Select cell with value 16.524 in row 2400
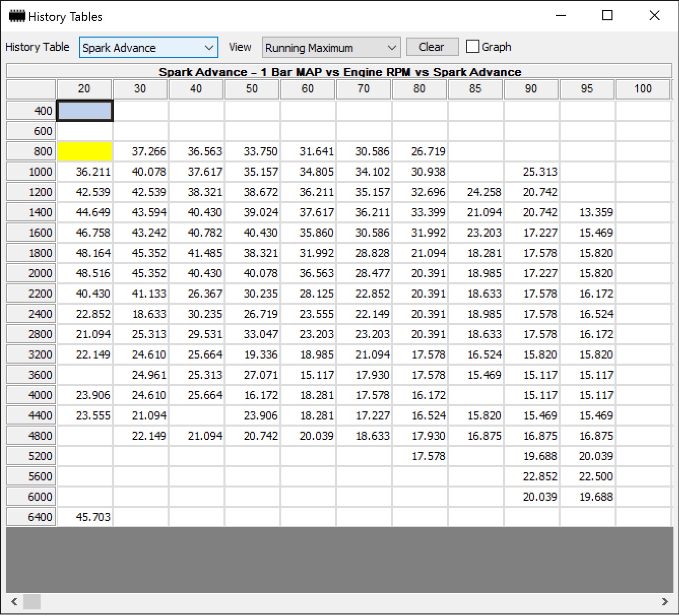 click(588, 314)
